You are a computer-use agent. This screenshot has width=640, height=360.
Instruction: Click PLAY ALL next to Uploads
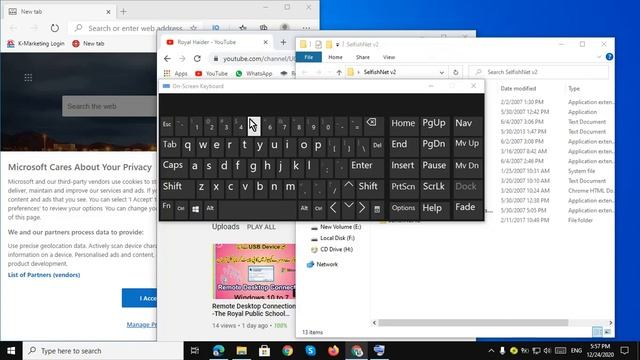tap(261, 227)
